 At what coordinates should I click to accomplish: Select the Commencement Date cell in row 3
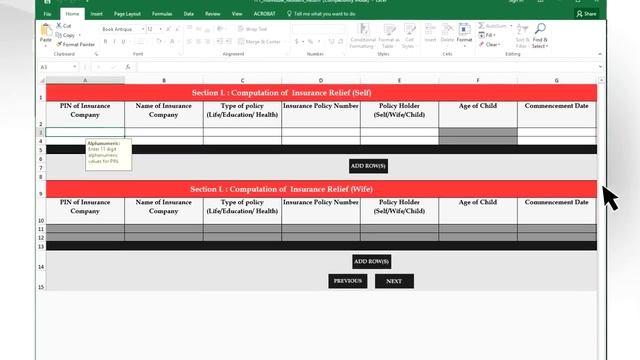[557, 132]
